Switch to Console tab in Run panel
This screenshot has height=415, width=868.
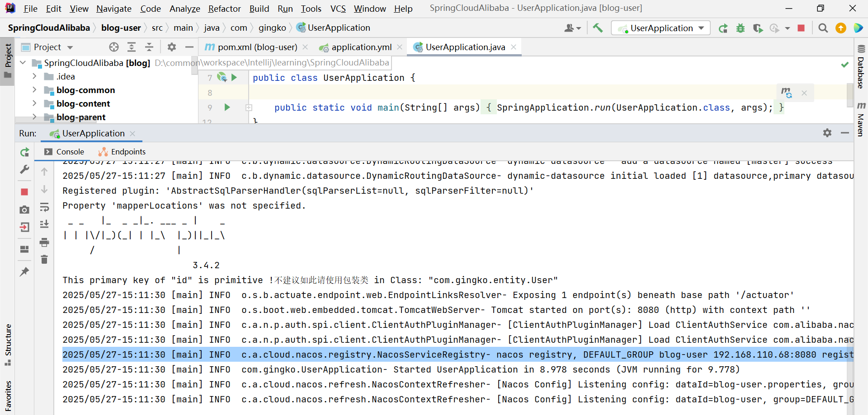(x=64, y=152)
